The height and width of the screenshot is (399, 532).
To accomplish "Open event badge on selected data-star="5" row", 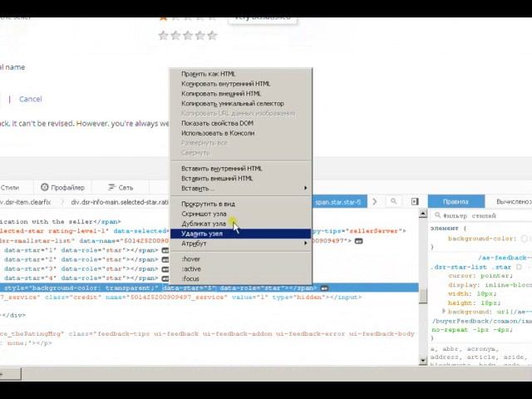I will (324, 288).
